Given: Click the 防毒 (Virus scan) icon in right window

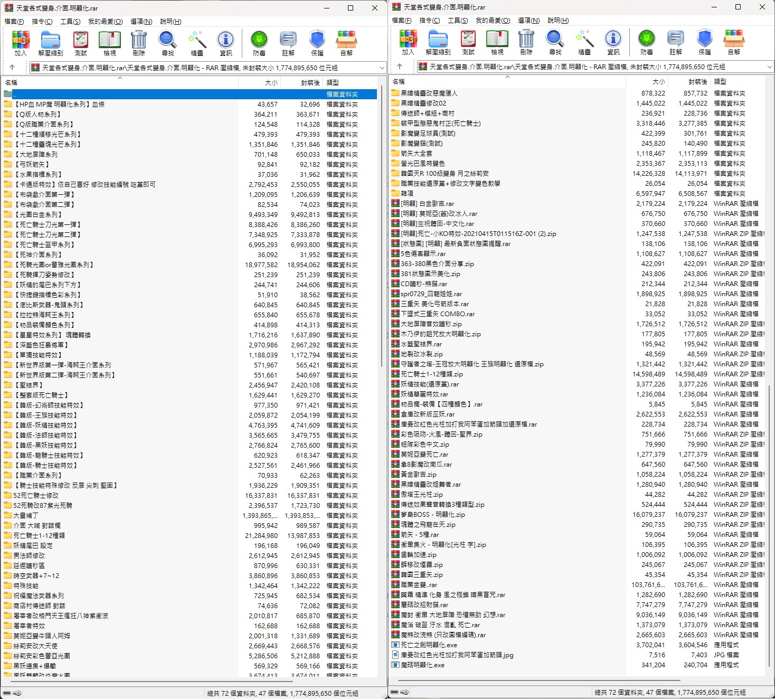Looking at the screenshot, I should (647, 42).
